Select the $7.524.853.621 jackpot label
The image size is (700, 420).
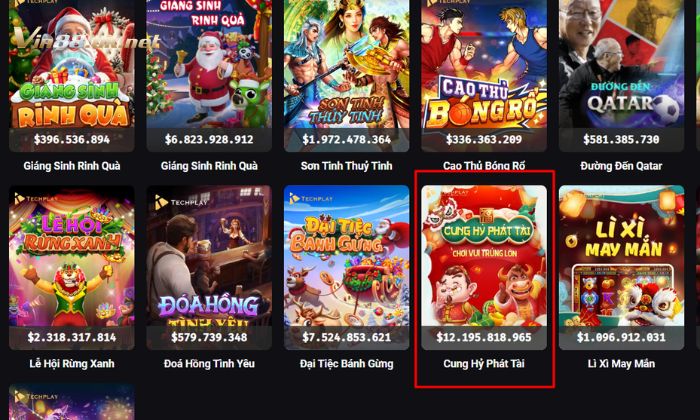(x=346, y=337)
